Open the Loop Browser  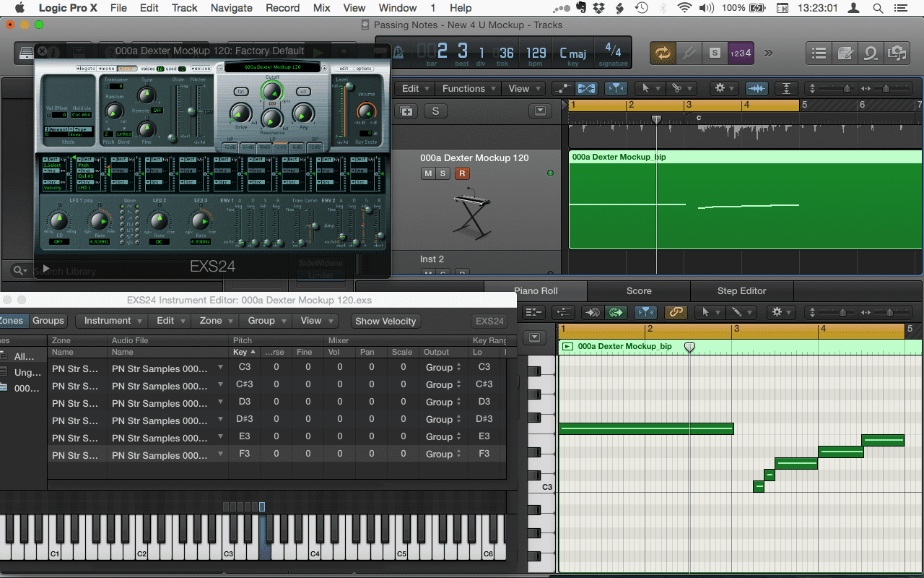(871, 53)
